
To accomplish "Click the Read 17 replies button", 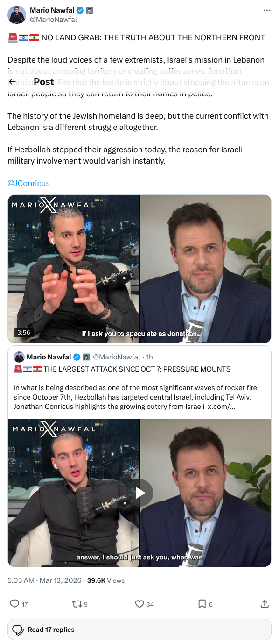I will click(x=139, y=630).
